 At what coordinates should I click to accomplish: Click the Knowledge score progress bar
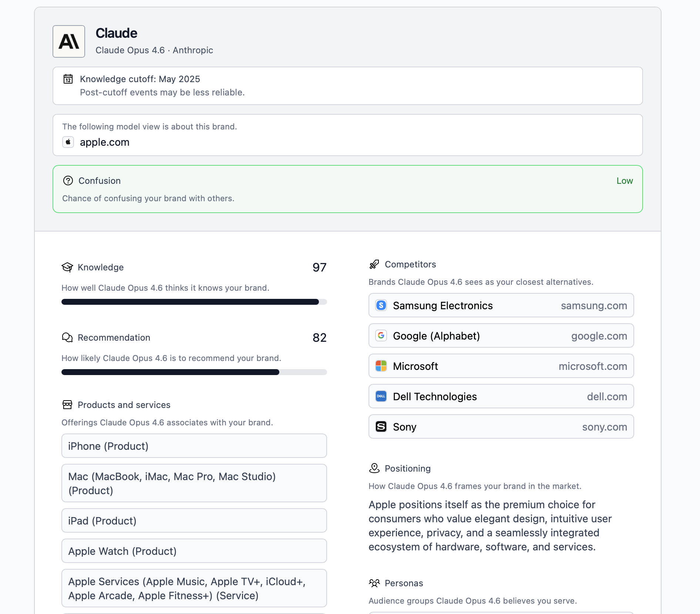(x=194, y=302)
